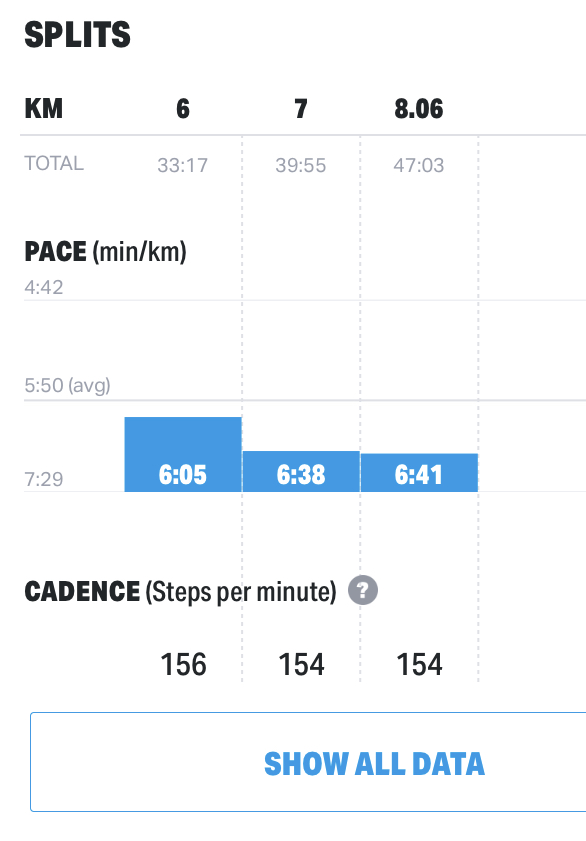Screen dimensions: 586x841
Task: Click the 47:03 total time
Action: click(419, 165)
